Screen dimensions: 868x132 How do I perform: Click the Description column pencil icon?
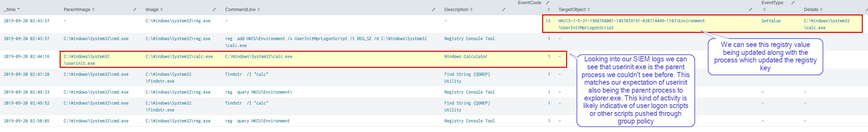point(504,9)
